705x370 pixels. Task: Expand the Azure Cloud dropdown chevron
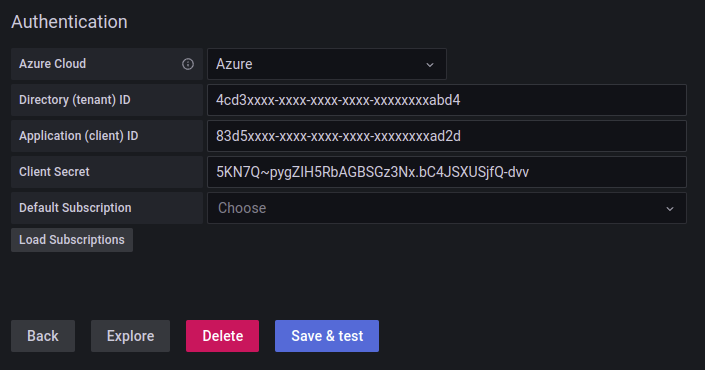(430, 65)
